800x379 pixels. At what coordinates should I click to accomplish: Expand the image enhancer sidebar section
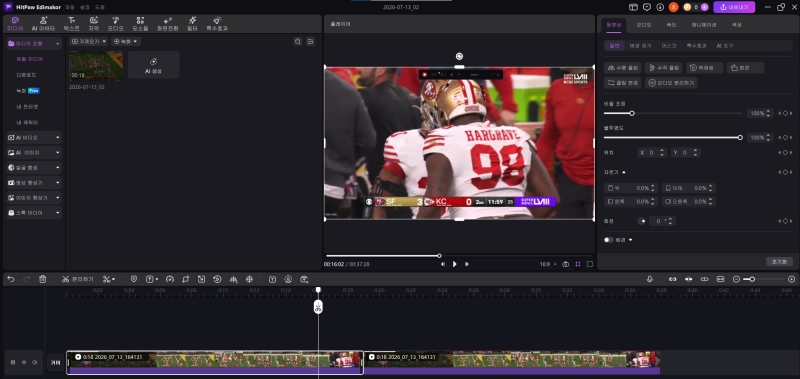[34, 197]
